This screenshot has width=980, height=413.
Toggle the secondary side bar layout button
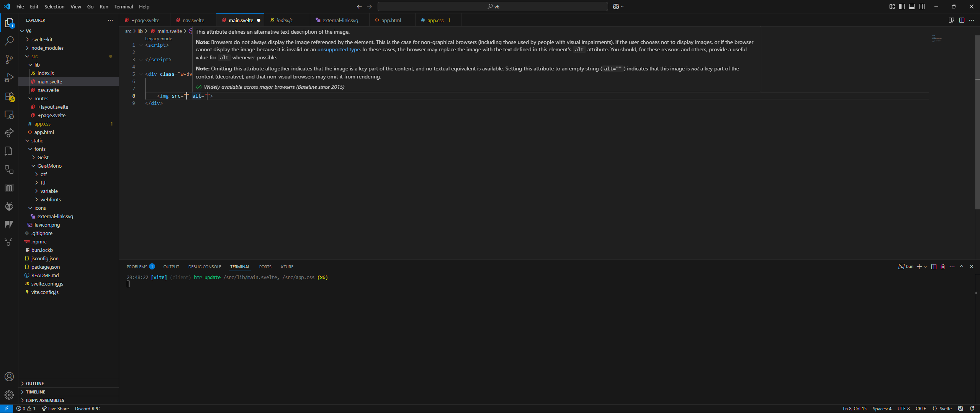(x=922, y=7)
